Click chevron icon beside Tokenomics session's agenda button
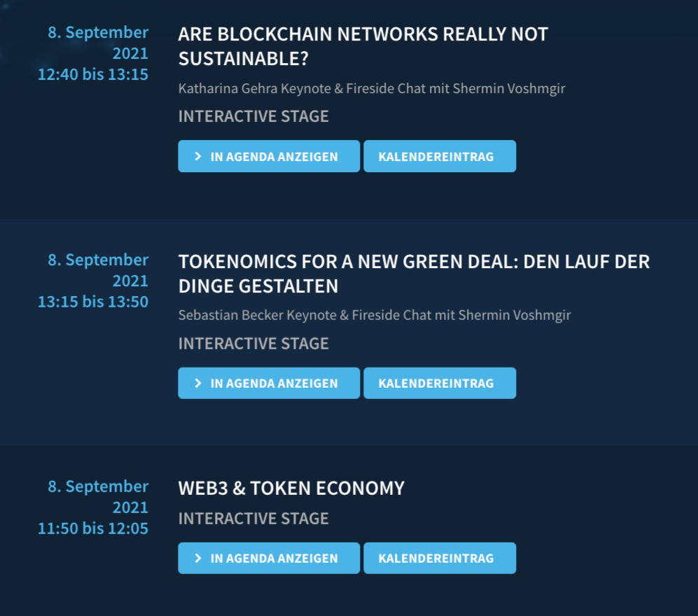Screen dimensions: 698x616 tap(198, 384)
